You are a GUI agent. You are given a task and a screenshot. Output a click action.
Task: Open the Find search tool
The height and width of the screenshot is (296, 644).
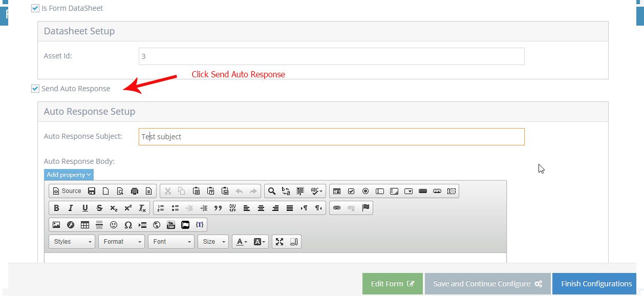[272, 191]
